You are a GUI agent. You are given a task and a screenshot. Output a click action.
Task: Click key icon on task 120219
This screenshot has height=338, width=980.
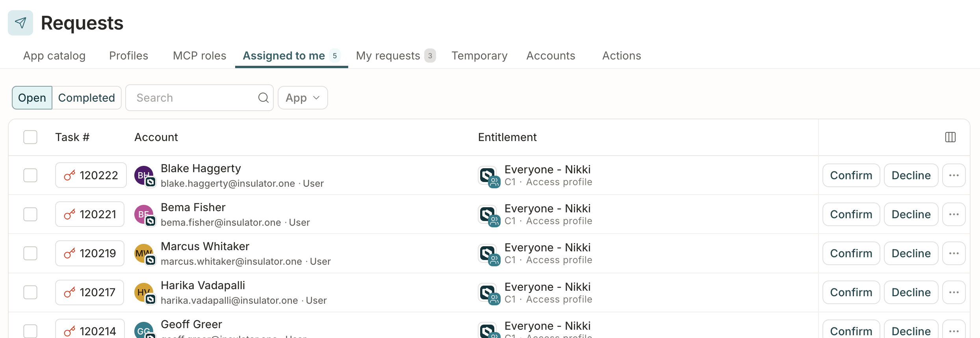click(70, 253)
